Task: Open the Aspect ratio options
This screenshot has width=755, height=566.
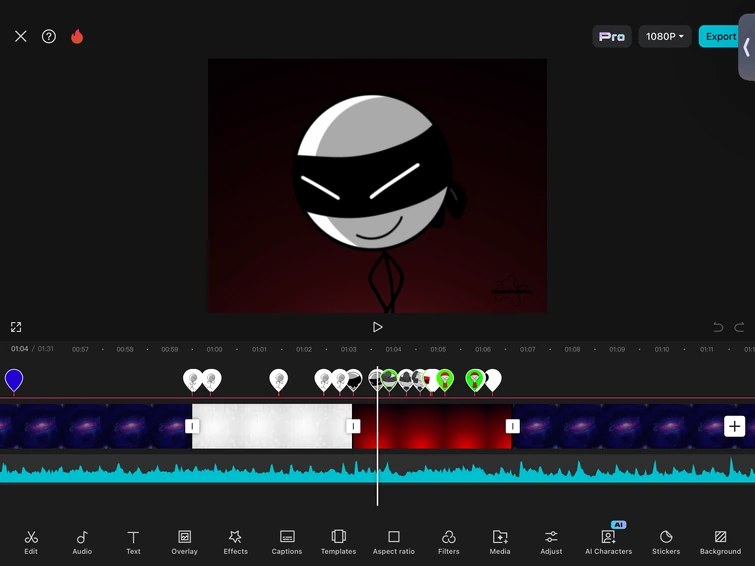Action: [393, 541]
